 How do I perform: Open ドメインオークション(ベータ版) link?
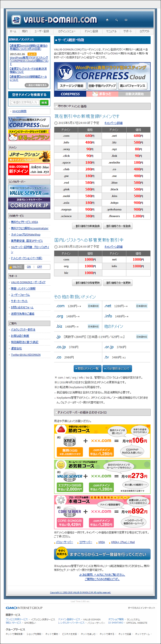pyautogui.click(x=27, y=258)
